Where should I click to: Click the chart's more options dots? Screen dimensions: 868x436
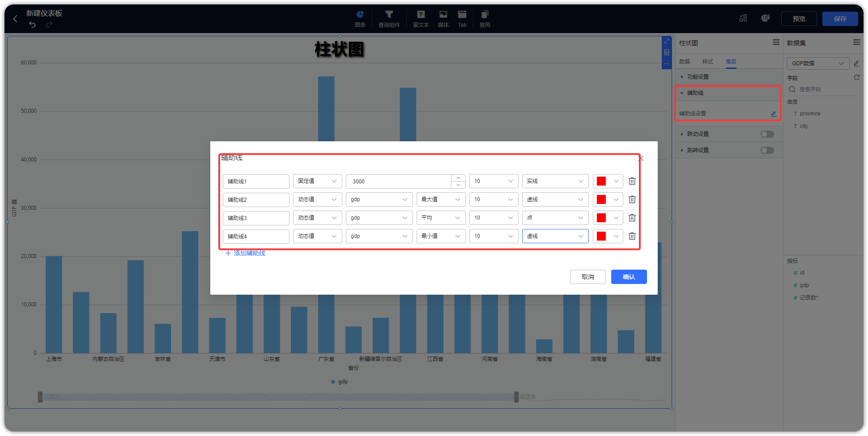click(x=667, y=63)
